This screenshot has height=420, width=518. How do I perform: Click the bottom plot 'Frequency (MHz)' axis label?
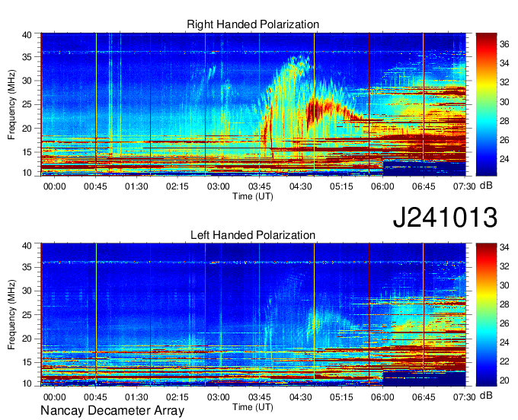click(11, 315)
